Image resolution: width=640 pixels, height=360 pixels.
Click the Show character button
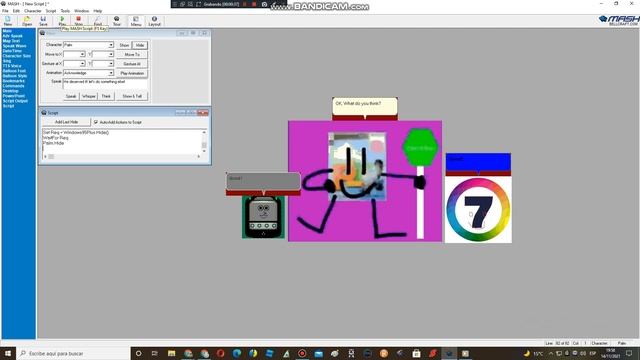[x=124, y=45]
